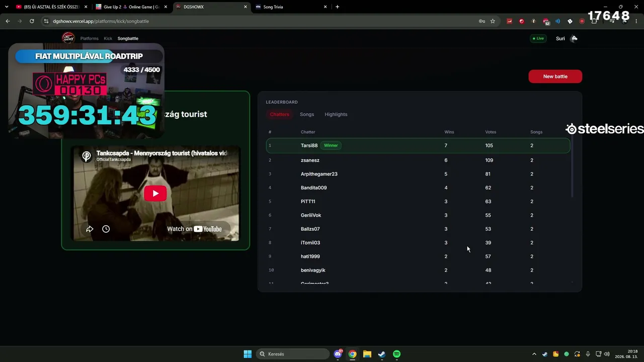This screenshot has height=362, width=644.
Task: Open Watch on YouTube link
Action: [194, 229]
